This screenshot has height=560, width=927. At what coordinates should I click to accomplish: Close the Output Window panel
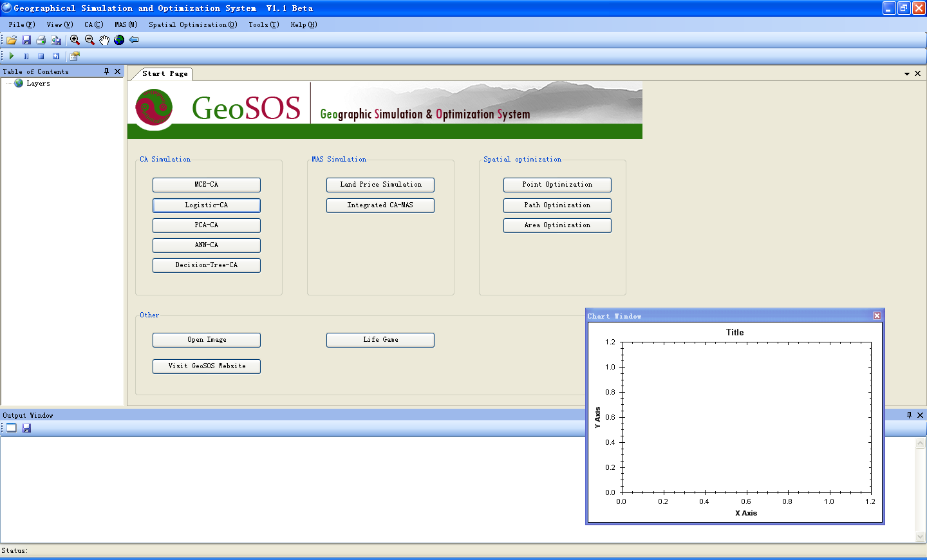920,415
